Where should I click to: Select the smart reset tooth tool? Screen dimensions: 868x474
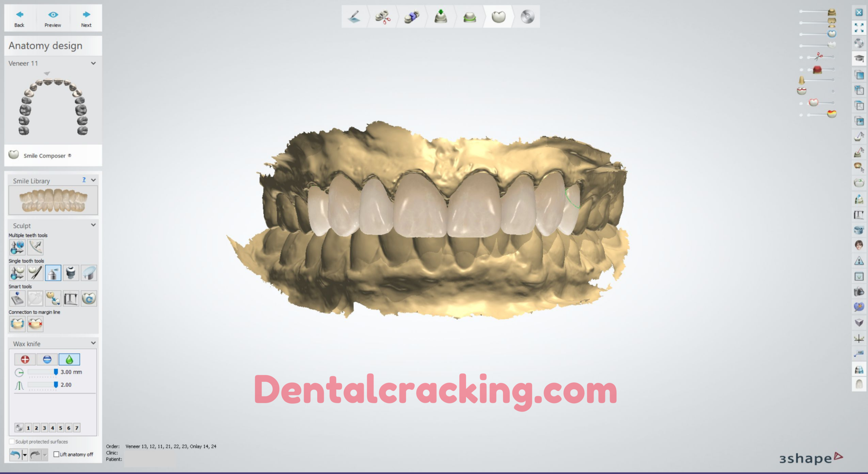[89, 298]
